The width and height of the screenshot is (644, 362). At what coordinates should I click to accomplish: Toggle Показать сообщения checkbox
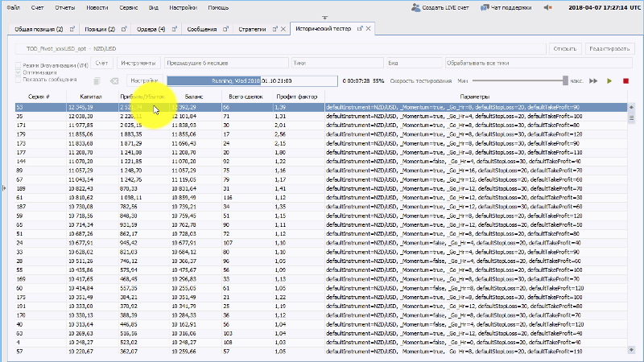(x=18, y=80)
